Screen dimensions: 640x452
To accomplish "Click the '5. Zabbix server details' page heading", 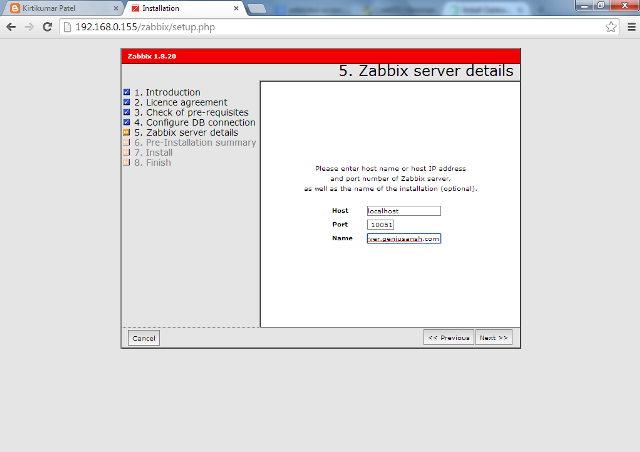I will (426, 71).
